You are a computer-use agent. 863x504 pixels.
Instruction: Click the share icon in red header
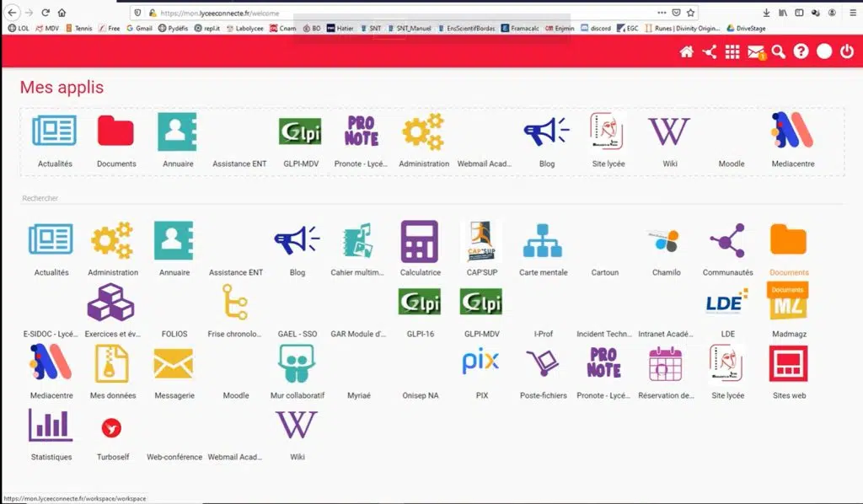point(710,51)
